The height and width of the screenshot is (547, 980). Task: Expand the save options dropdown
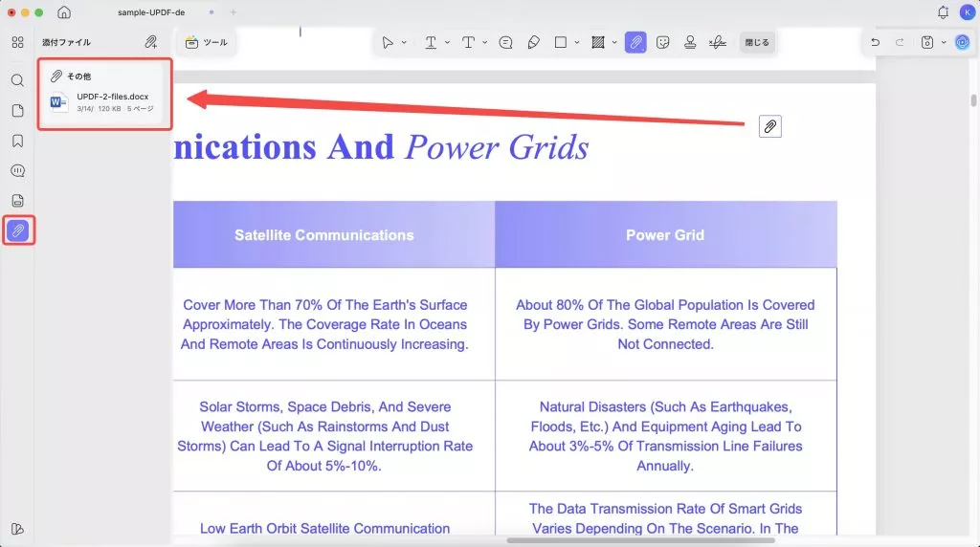pos(944,42)
